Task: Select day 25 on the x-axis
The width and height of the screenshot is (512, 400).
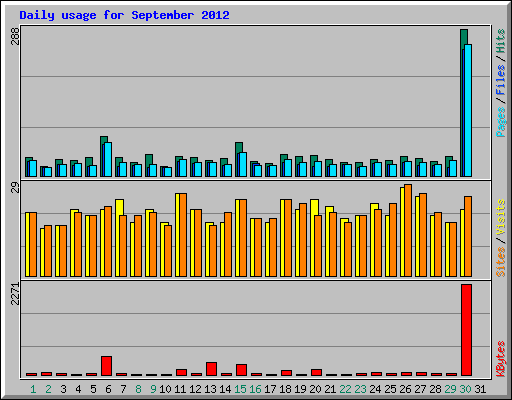Action: (x=390, y=389)
